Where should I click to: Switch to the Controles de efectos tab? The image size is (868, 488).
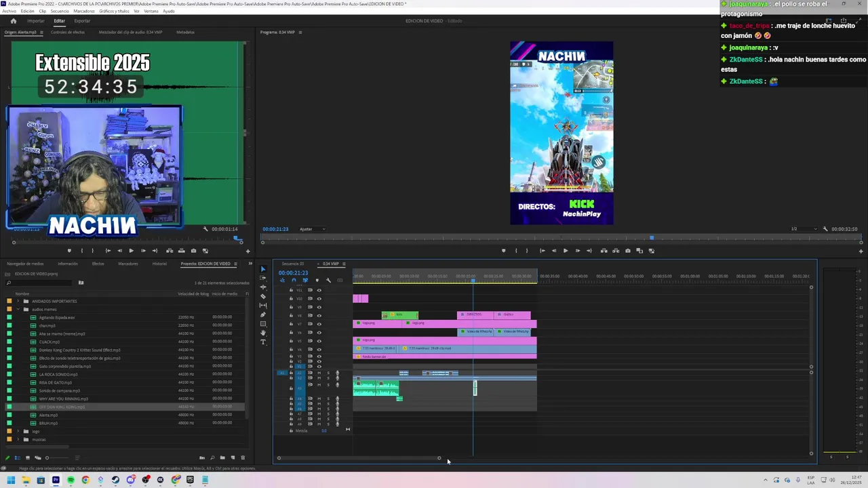pyautogui.click(x=68, y=32)
